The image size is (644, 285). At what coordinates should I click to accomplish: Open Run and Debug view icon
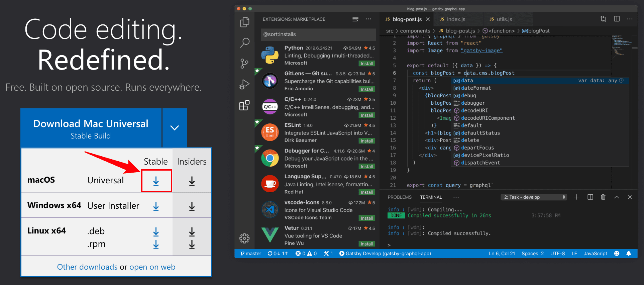tap(244, 84)
